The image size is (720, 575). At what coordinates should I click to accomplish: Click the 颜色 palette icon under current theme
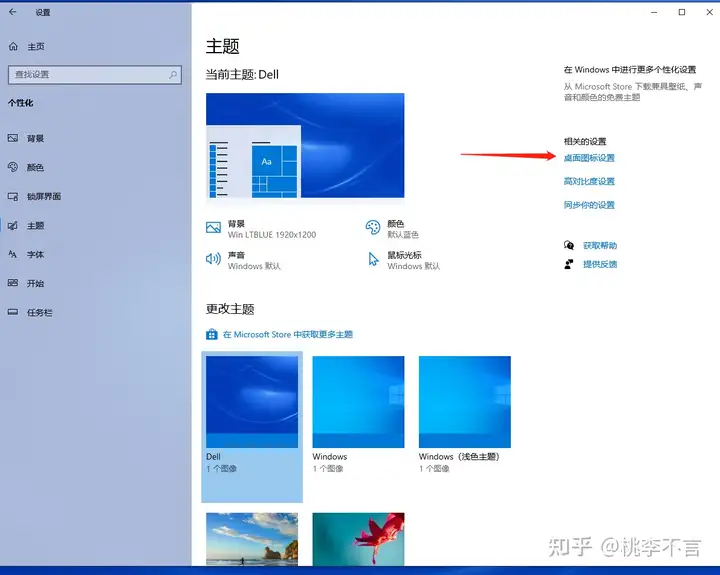tap(373, 227)
